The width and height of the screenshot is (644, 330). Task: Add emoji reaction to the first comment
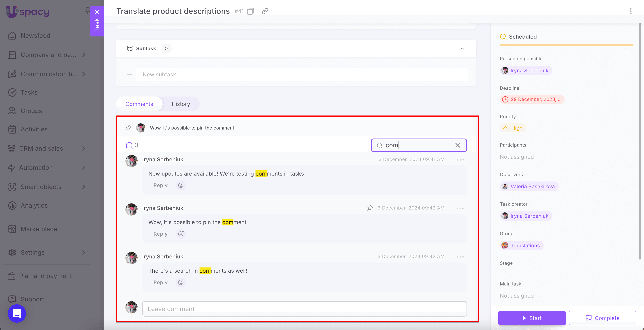click(x=181, y=185)
